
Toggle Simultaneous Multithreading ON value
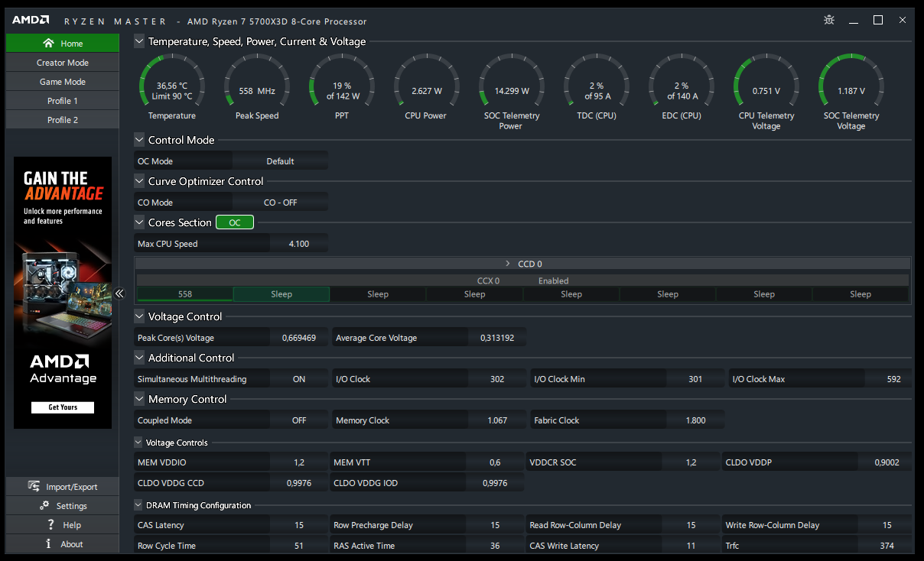point(299,379)
